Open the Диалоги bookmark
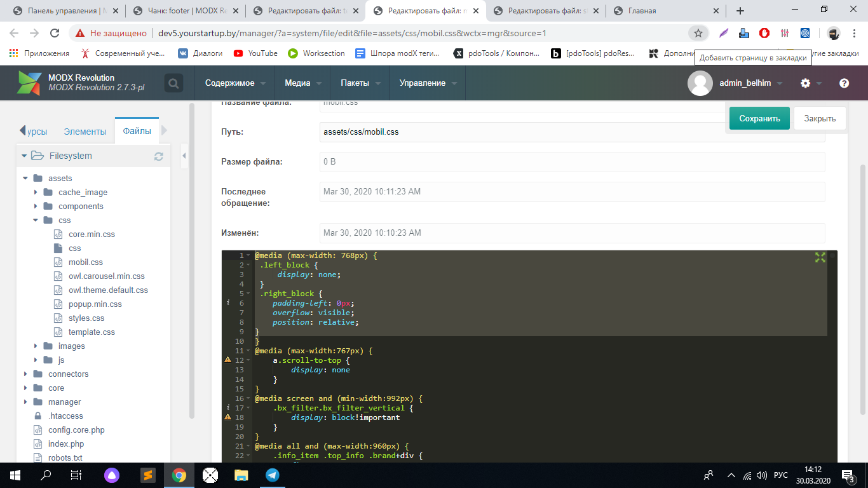 [200, 53]
